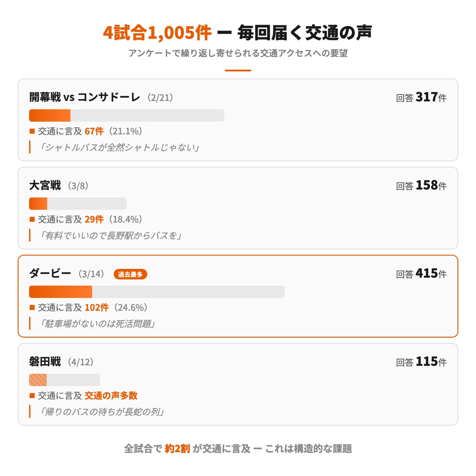Click the ダービー progress bar
This screenshot has width=476, height=476.
[x=157, y=292]
